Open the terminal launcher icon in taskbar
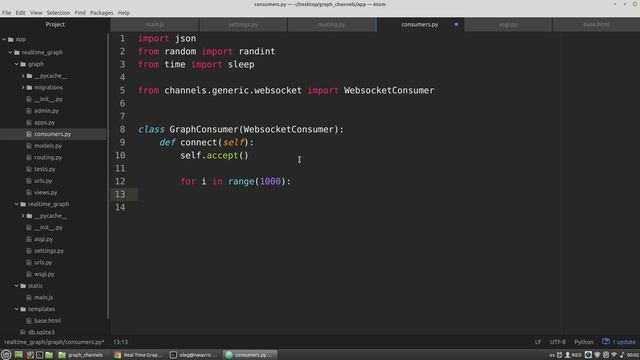 coord(40,355)
